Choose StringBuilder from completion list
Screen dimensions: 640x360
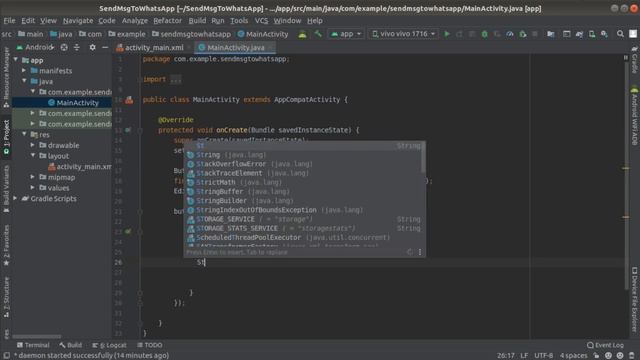click(304, 200)
